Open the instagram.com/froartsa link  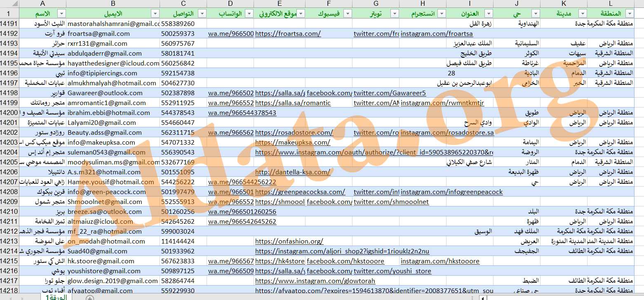coord(437,33)
